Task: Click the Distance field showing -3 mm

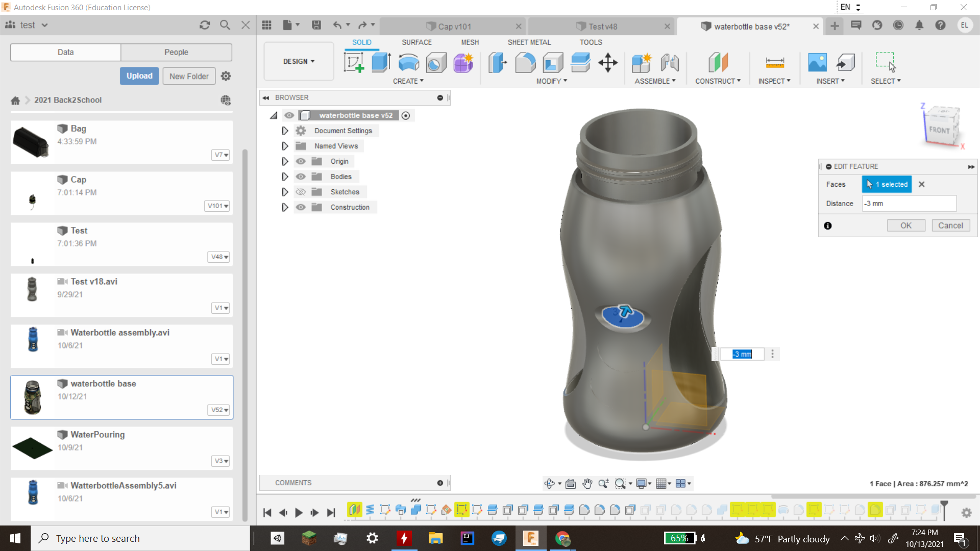Action: pos(909,203)
